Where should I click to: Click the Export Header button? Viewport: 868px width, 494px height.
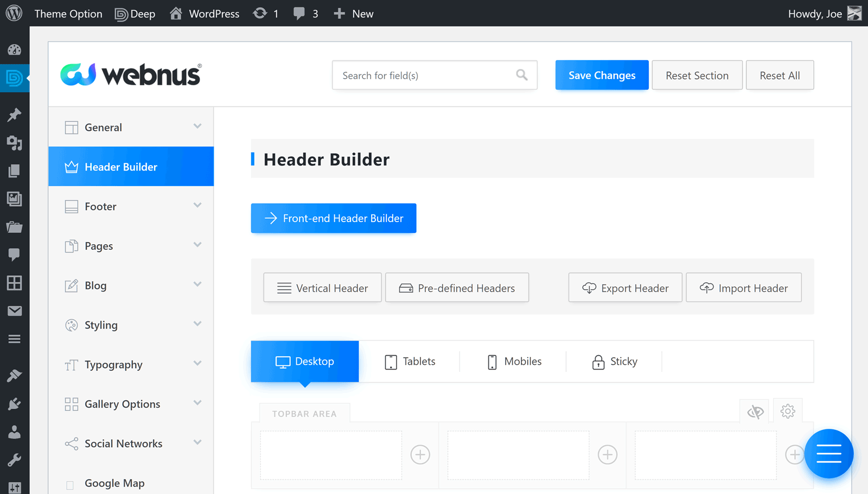click(x=626, y=288)
